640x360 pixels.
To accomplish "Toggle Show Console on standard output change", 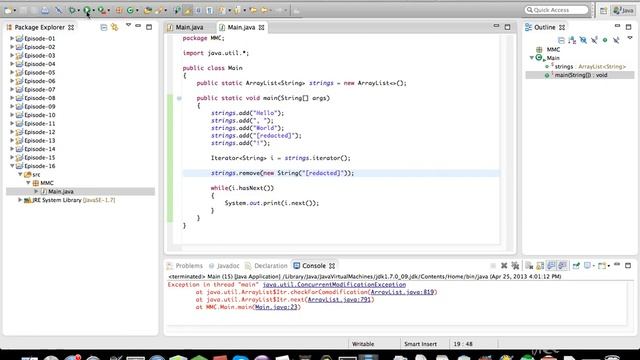I will 551,266.
